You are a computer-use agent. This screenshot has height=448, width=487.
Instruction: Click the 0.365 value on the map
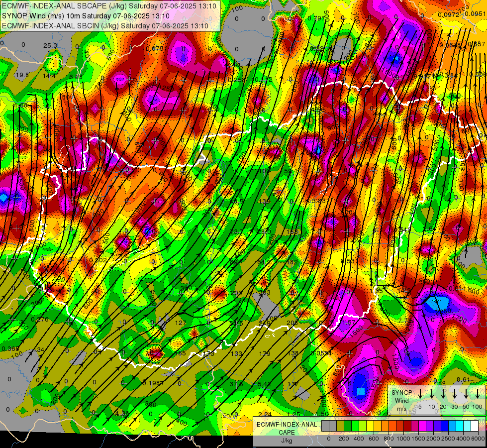click(x=10, y=349)
